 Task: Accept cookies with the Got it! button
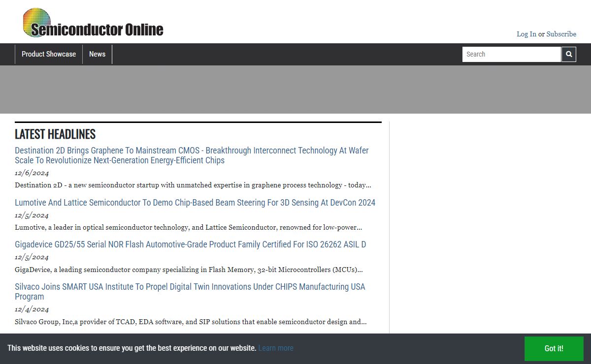[554, 348]
